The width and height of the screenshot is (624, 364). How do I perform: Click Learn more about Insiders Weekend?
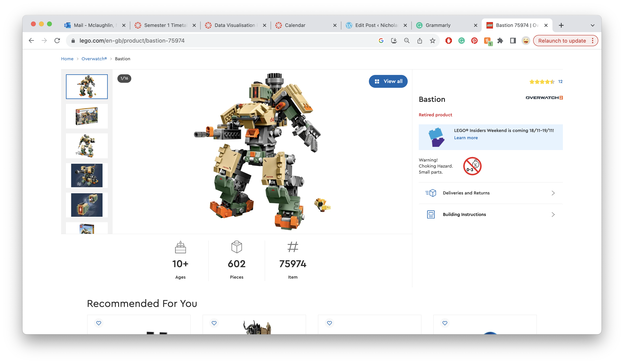[466, 138]
